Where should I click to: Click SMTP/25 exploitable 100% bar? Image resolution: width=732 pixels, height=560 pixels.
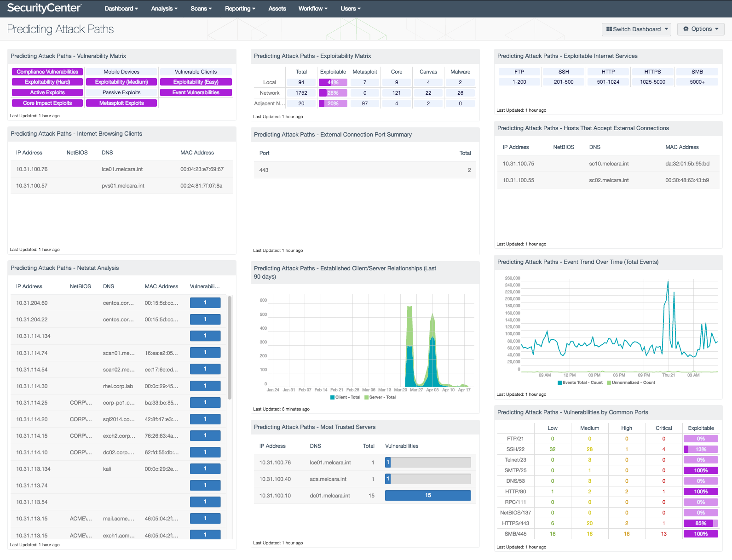tap(701, 470)
